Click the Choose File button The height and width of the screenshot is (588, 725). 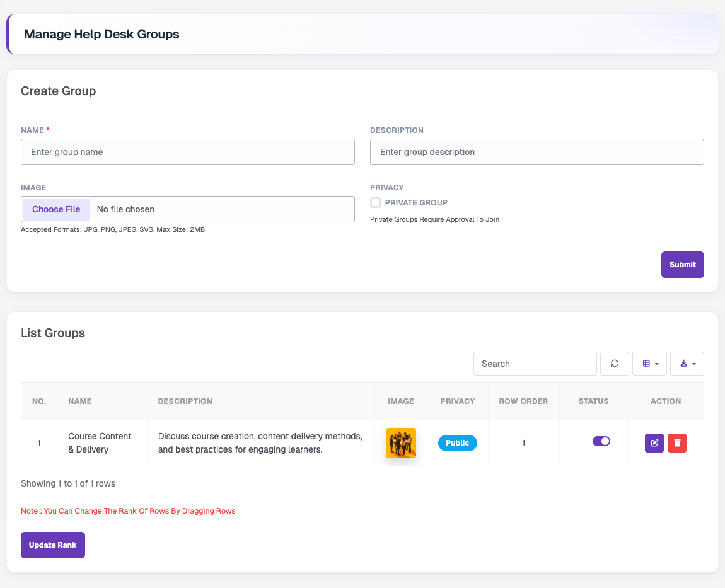coord(56,209)
